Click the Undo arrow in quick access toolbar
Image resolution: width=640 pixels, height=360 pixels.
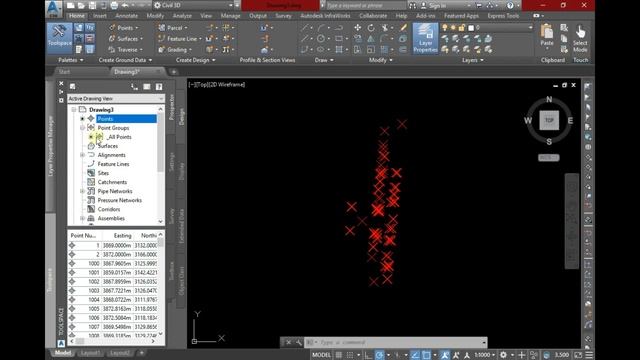pyautogui.click(x=125, y=5)
